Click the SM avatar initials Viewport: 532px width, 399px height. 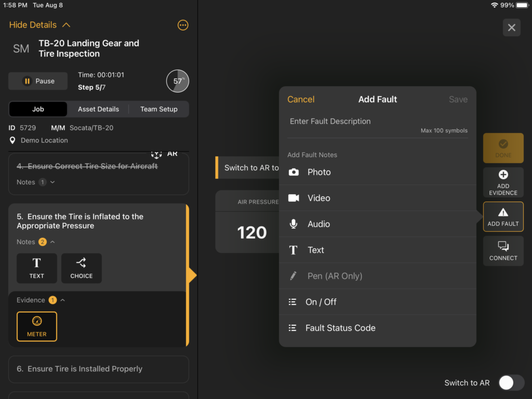[x=21, y=48]
